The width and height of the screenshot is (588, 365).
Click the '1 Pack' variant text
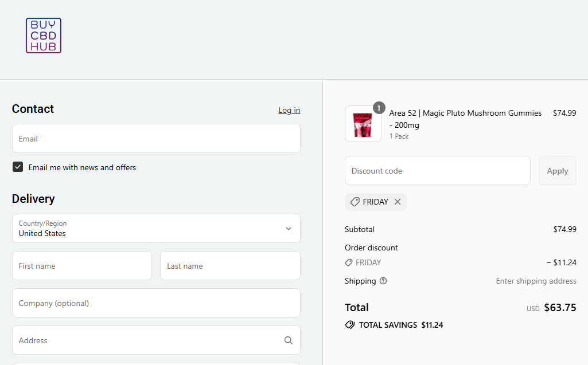point(399,136)
